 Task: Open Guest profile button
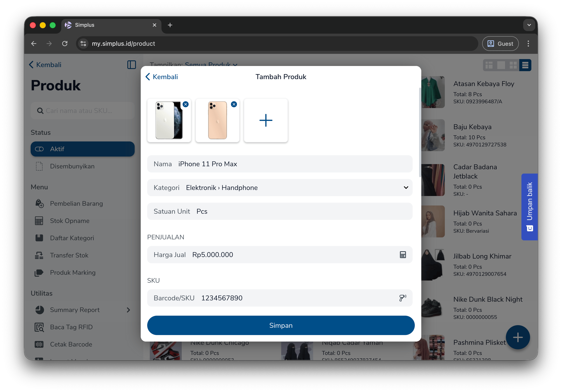(x=500, y=44)
